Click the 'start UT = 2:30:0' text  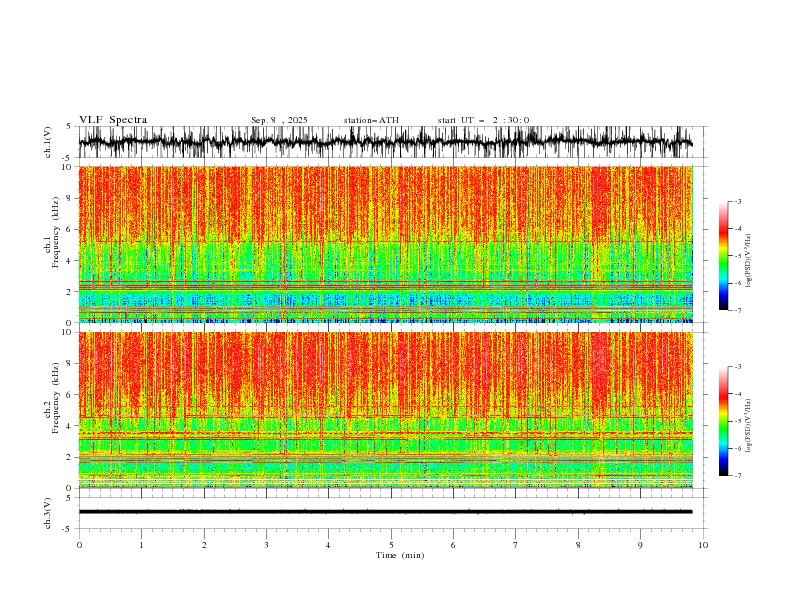click(483, 120)
